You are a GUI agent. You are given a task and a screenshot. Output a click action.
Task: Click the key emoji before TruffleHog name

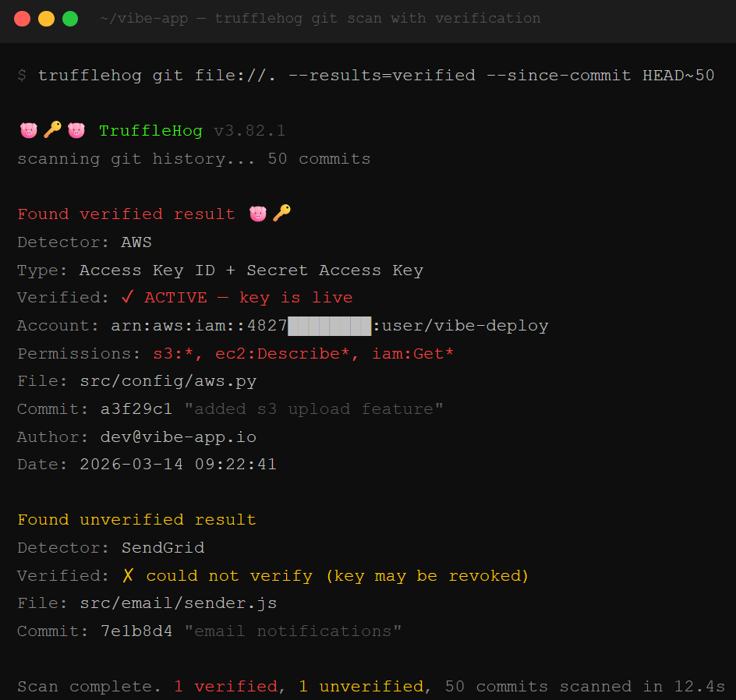point(52,130)
